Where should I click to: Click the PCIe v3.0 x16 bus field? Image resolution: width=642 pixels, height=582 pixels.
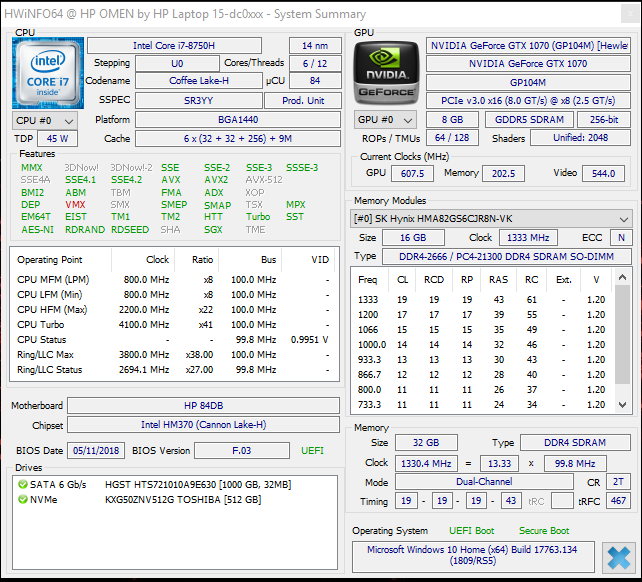pos(528,100)
